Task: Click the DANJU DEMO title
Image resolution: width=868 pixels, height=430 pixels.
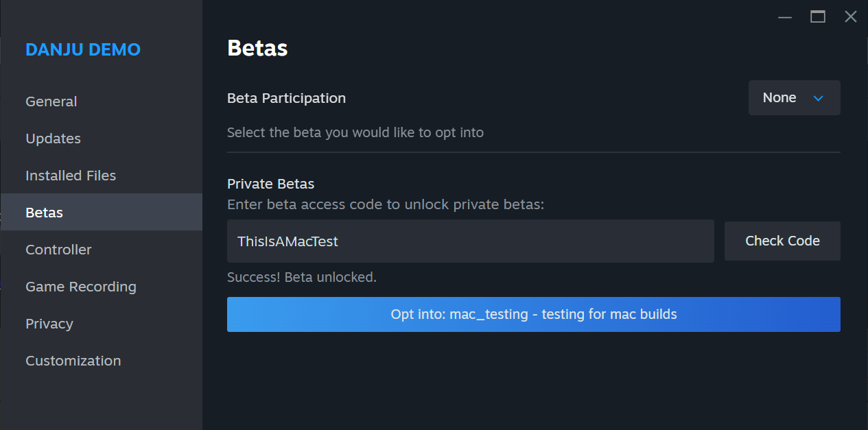Action: point(82,49)
